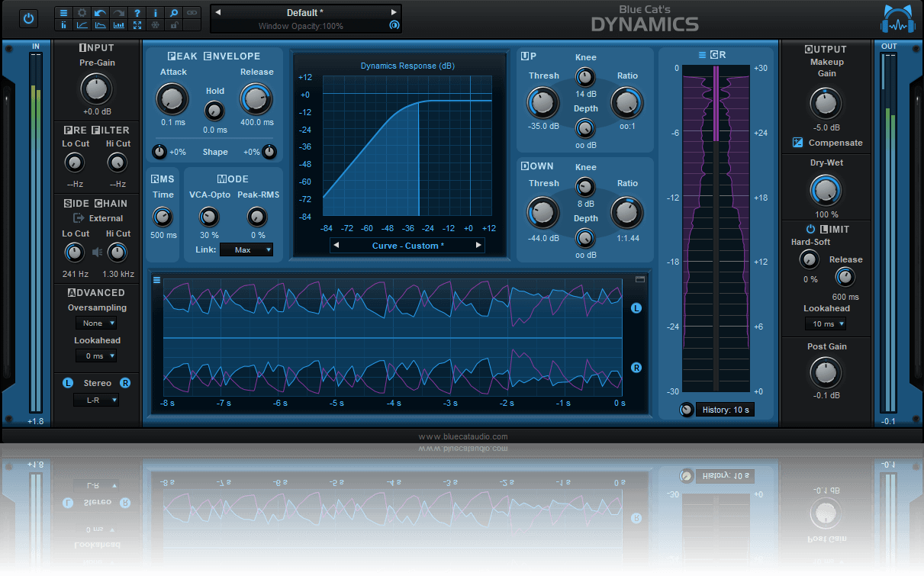Open the Link mode Max dropdown
The width and height of the screenshot is (924, 576).
[x=246, y=249]
